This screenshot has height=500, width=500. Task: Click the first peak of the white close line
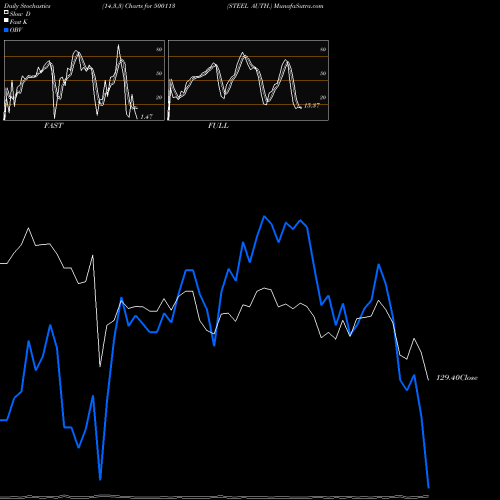(29, 228)
